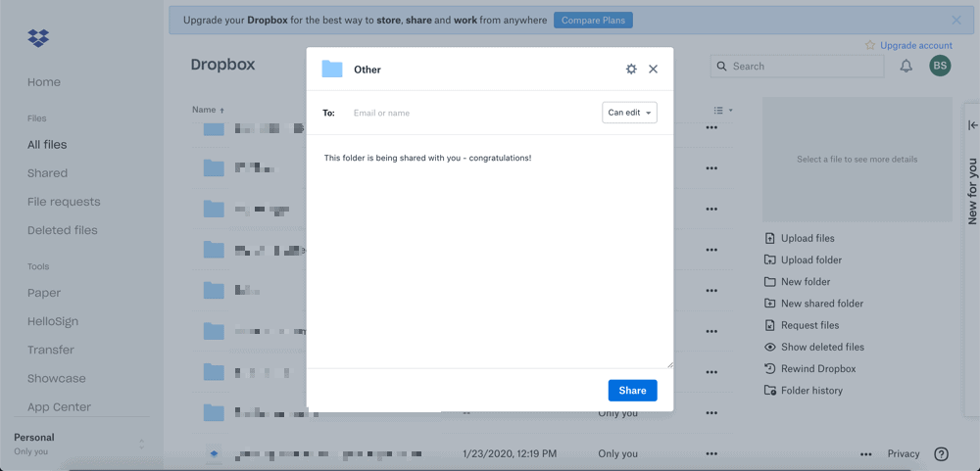Open the more options menu beside Privacy
Image resolution: width=980 pixels, height=471 pixels.
tap(865, 454)
